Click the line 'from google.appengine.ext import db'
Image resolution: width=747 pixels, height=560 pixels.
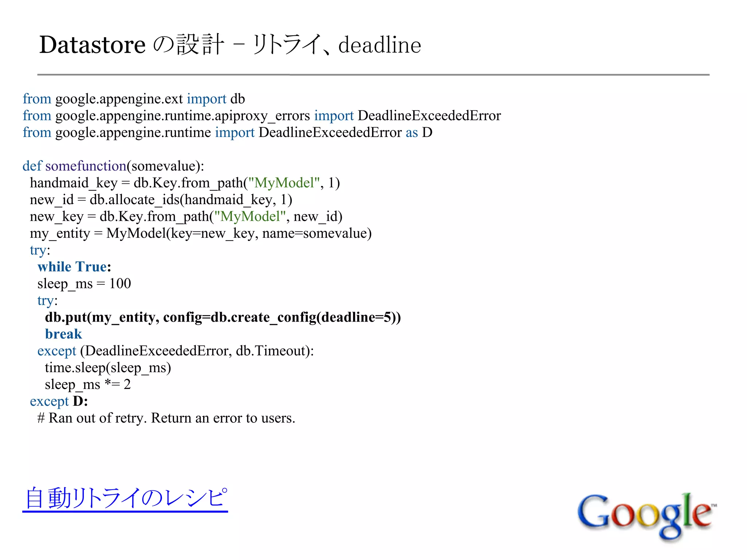click(x=133, y=99)
